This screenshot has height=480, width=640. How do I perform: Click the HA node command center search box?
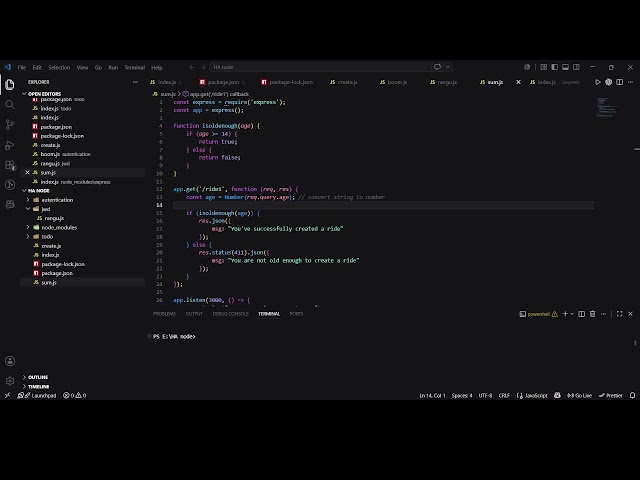pyautogui.click(x=320, y=67)
